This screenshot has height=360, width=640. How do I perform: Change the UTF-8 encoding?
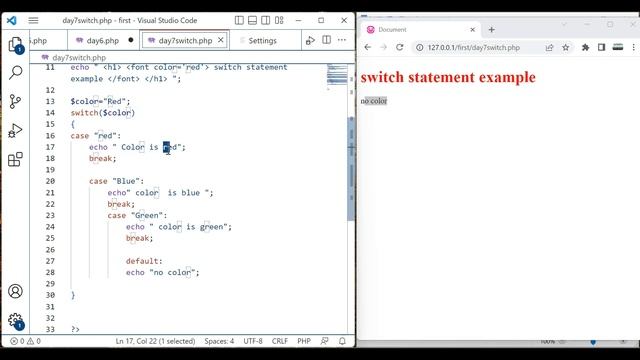click(x=253, y=341)
